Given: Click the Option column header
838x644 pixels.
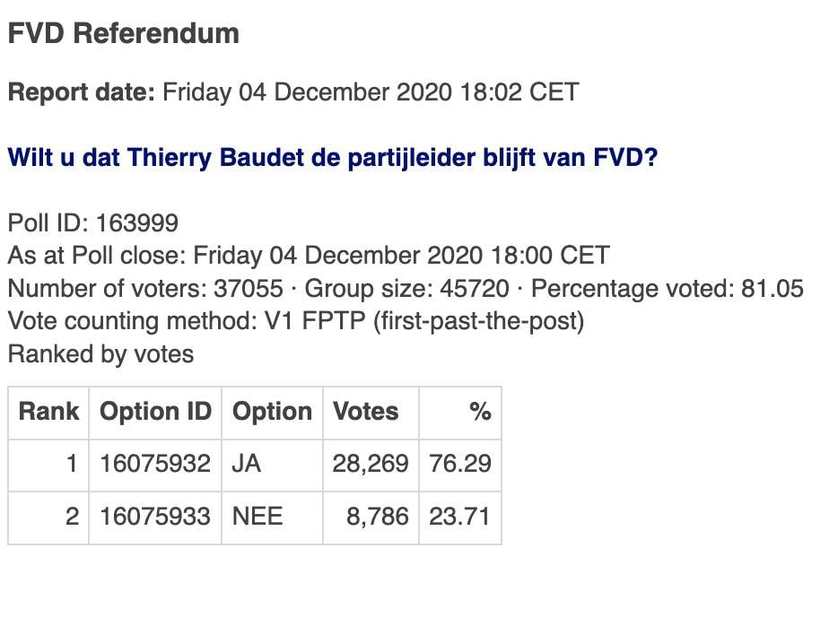Looking at the screenshot, I should [x=273, y=413].
